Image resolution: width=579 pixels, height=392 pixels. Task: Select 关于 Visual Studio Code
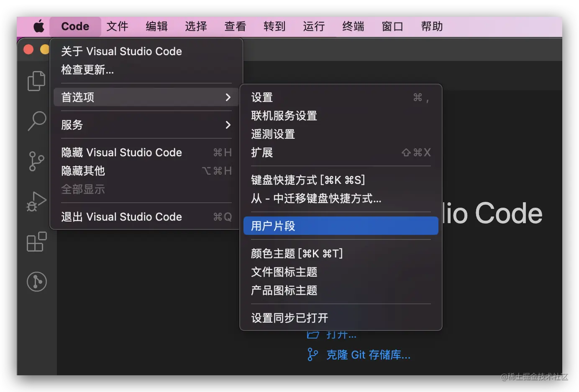[x=146, y=51]
